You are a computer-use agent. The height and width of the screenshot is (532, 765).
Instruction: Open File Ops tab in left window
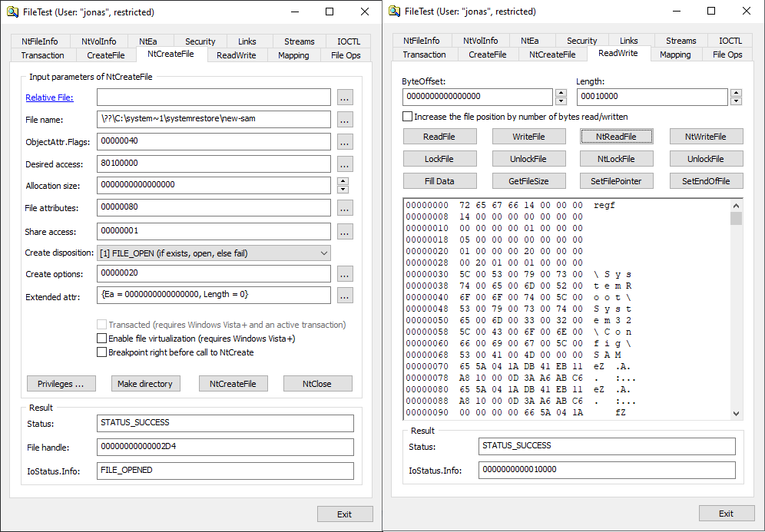tap(346, 55)
